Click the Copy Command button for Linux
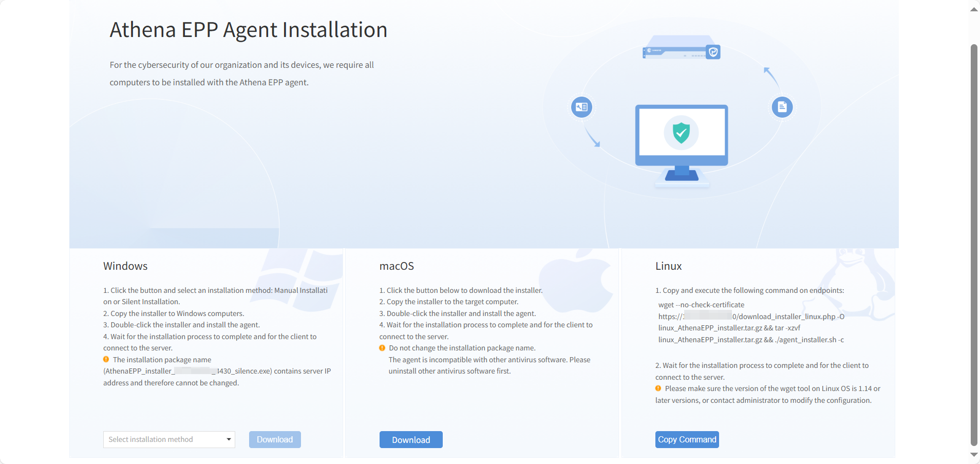The image size is (980, 464). [687, 439]
